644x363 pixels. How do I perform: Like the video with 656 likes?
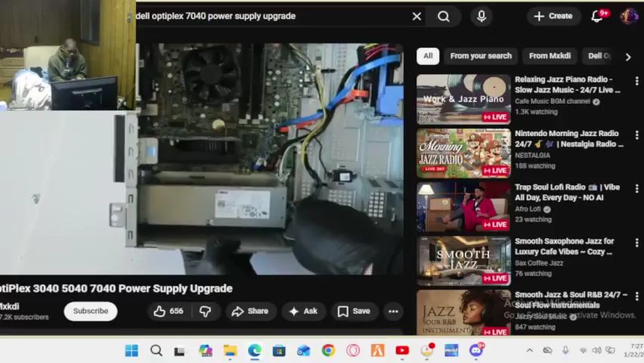169,312
